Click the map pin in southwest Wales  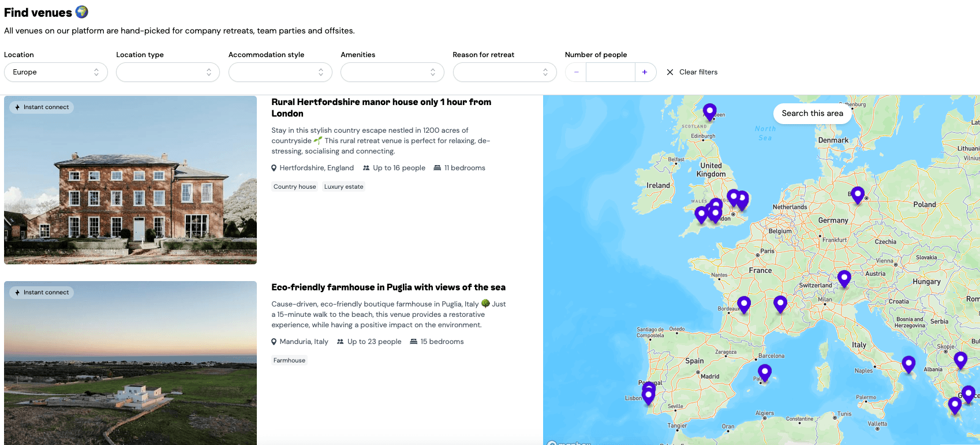[701, 214]
